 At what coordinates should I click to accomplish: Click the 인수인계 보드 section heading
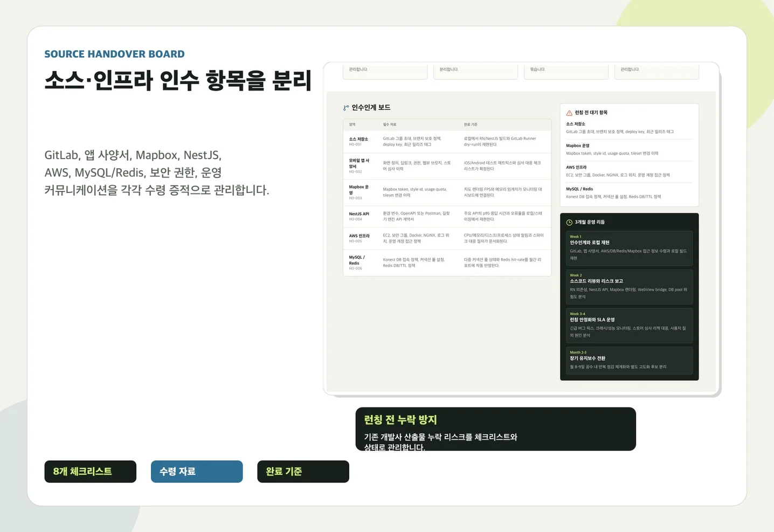(x=371, y=108)
